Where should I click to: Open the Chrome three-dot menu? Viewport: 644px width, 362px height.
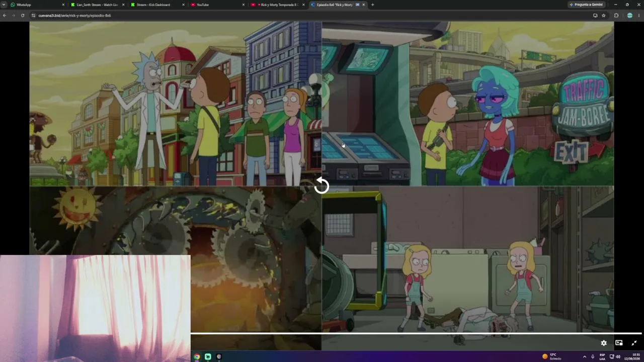[639, 16]
